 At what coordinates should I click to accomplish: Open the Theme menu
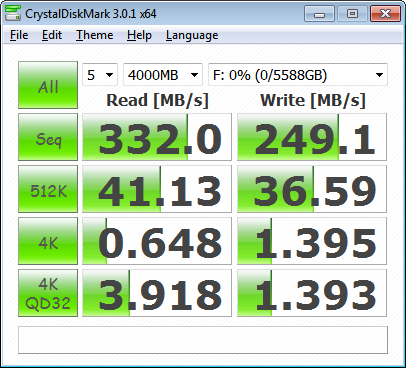click(x=95, y=35)
